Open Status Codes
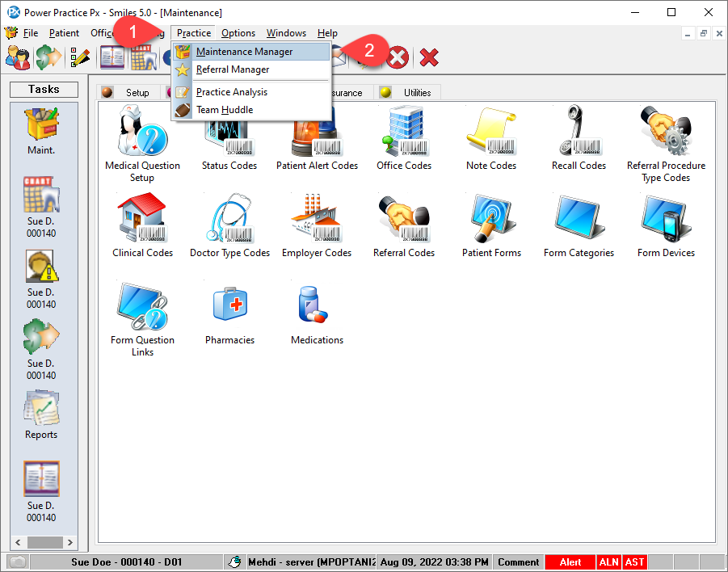This screenshot has height=572, width=728. [x=229, y=144]
